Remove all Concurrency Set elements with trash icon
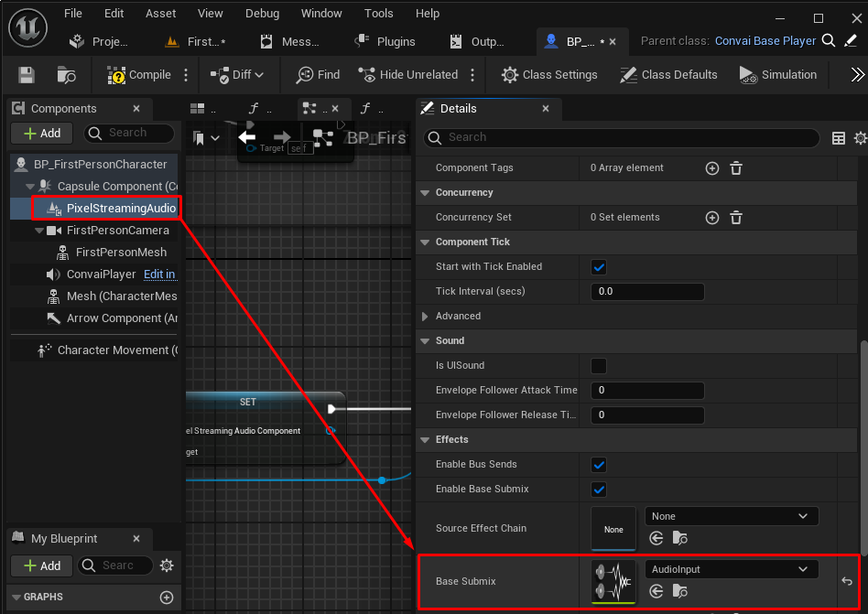The height and width of the screenshot is (614, 868). pyautogui.click(x=735, y=218)
